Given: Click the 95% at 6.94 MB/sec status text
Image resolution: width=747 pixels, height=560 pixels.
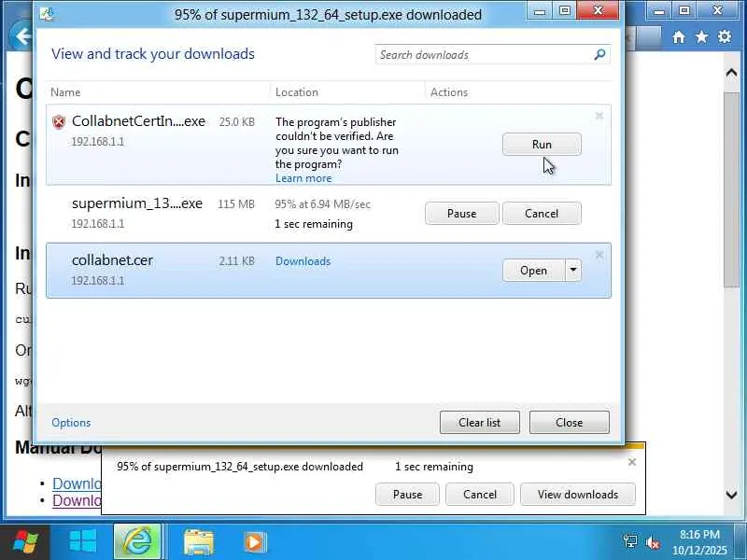Looking at the screenshot, I should pyautogui.click(x=322, y=204).
